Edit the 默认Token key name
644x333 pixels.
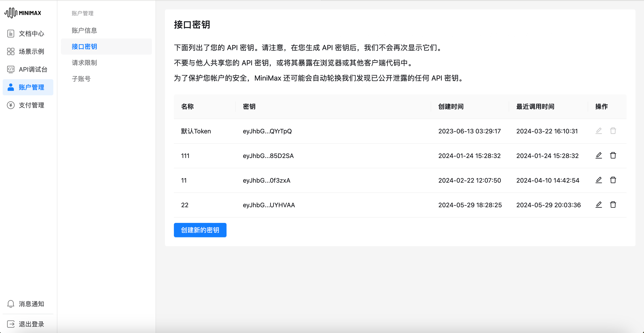click(x=599, y=131)
